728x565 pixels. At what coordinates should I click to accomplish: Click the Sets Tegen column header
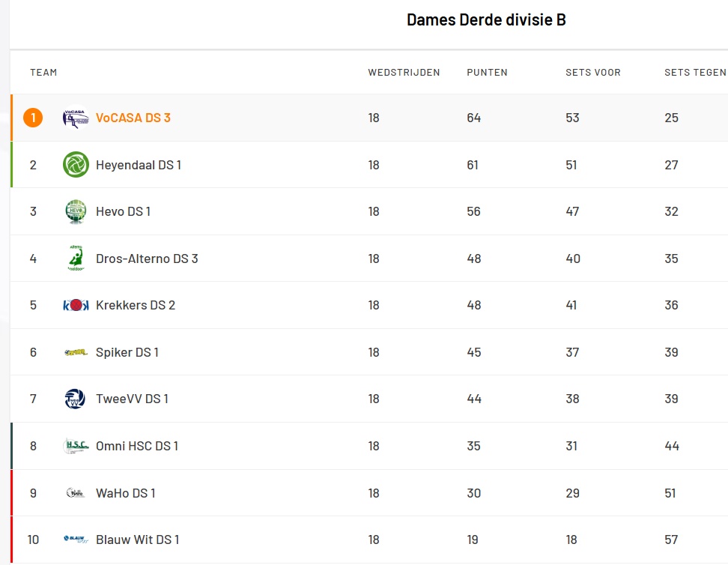(694, 73)
